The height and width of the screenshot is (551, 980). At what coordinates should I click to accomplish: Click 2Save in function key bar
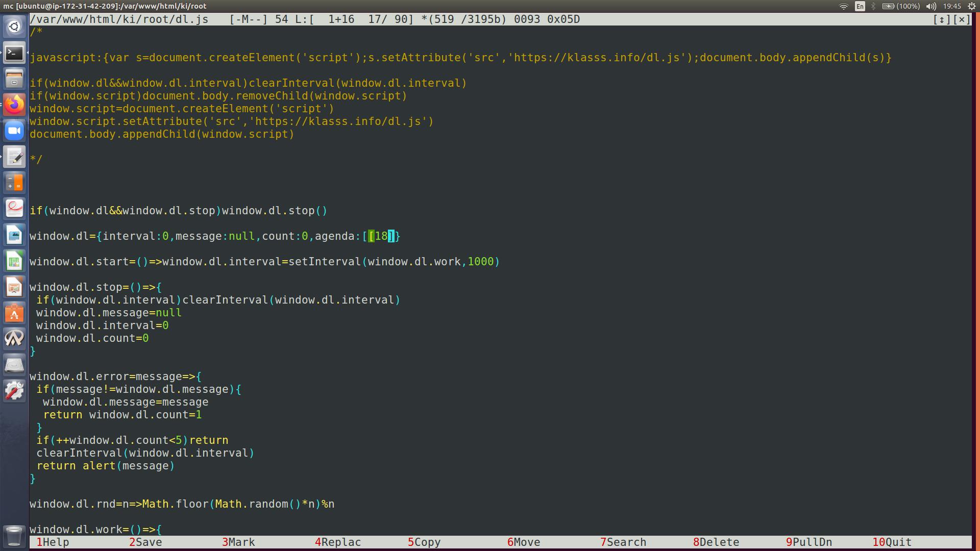pos(145,542)
